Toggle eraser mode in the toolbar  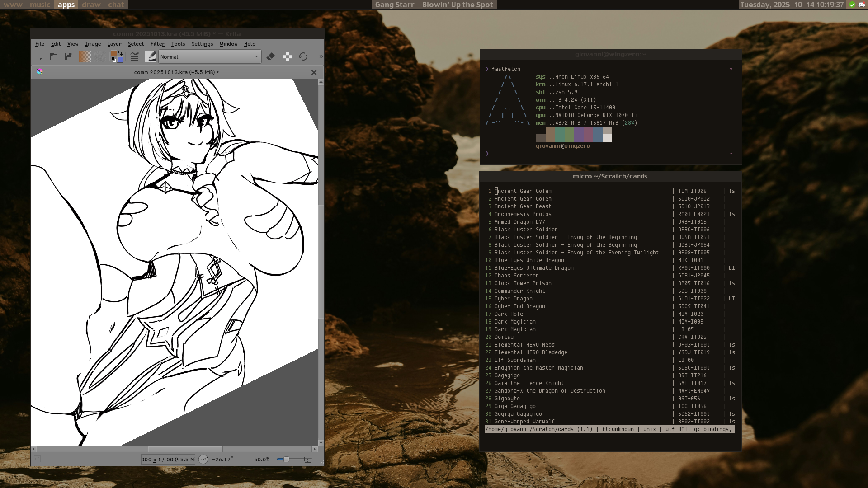pyautogui.click(x=271, y=56)
